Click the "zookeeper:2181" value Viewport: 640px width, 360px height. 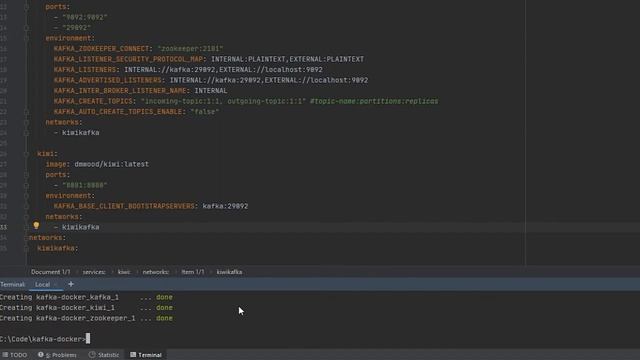click(x=190, y=49)
